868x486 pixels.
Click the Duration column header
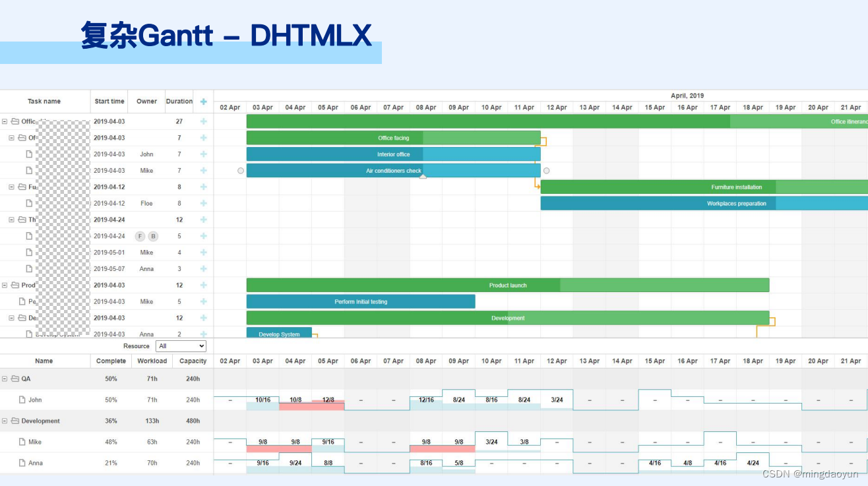click(x=179, y=102)
